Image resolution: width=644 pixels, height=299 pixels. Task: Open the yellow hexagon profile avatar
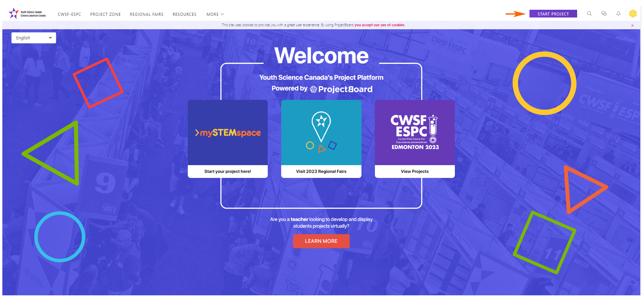pyautogui.click(x=633, y=14)
